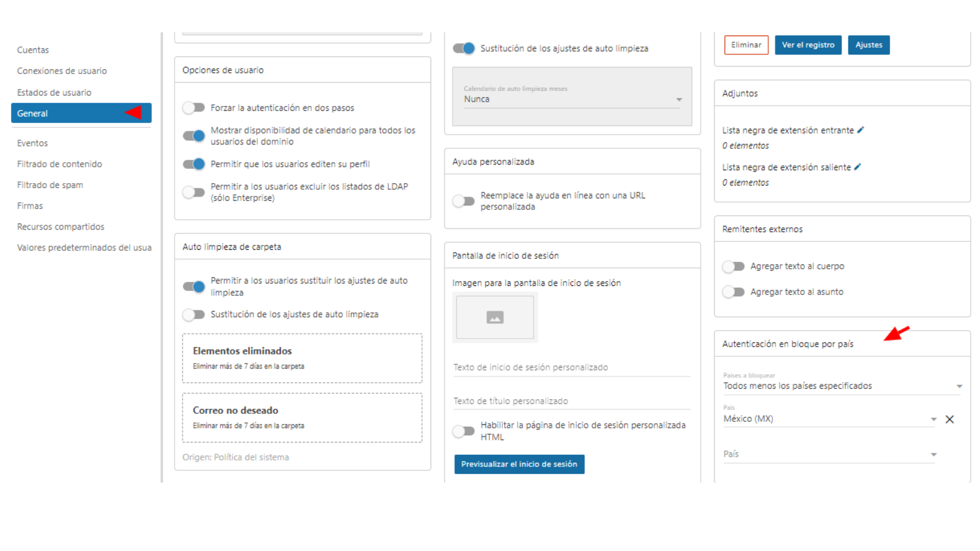The height and width of the screenshot is (551, 980).
Task: Enable Habilitar la página de inicio HTML
Action: pos(464,431)
